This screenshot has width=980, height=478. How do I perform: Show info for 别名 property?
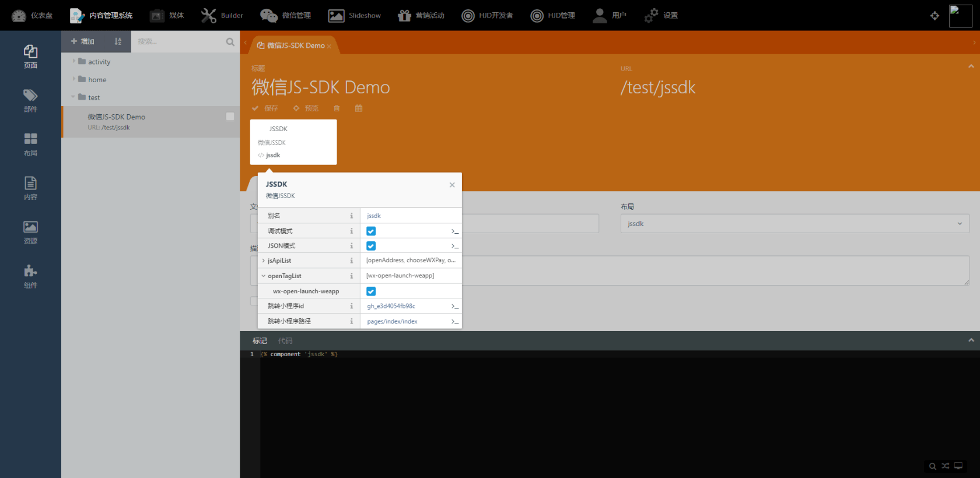coord(351,216)
